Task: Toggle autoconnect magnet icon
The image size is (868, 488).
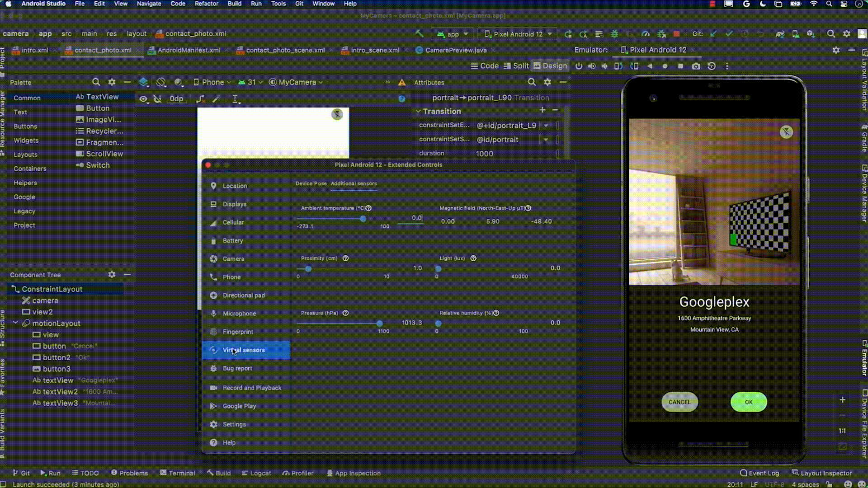Action: [x=157, y=99]
